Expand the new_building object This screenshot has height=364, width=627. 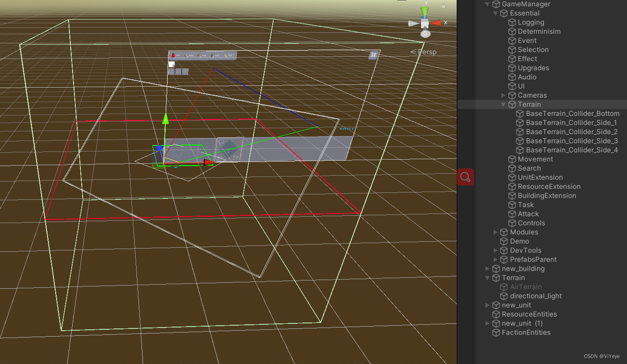click(487, 268)
